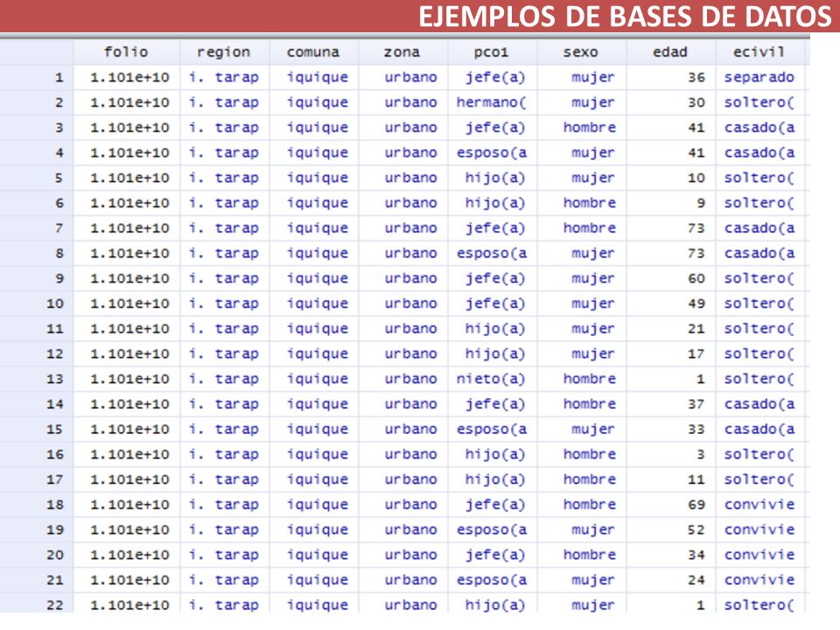
Task: Select the pco1 column header
Action: (492, 52)
